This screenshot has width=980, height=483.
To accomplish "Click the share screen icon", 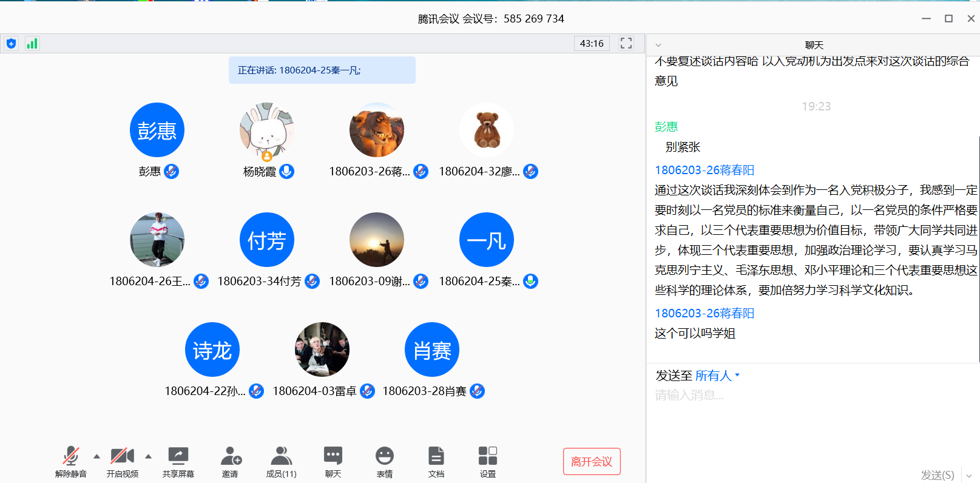I will coord(178,456).
